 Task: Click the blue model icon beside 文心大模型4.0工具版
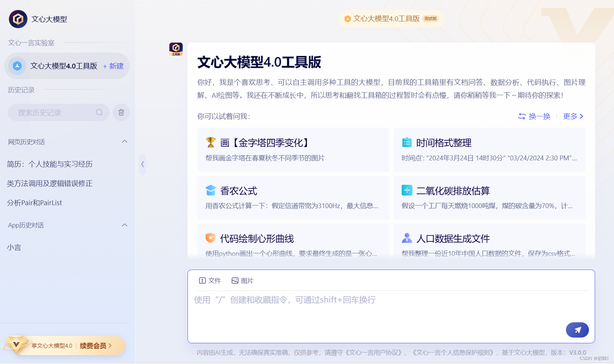pyautogui.click(x=17, y=66)
